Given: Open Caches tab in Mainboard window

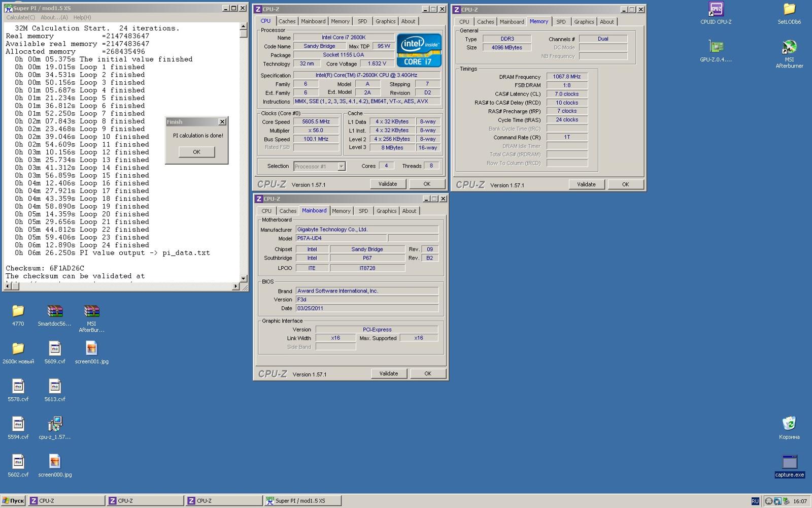Looking at the screenshot, I should point(288,211).
